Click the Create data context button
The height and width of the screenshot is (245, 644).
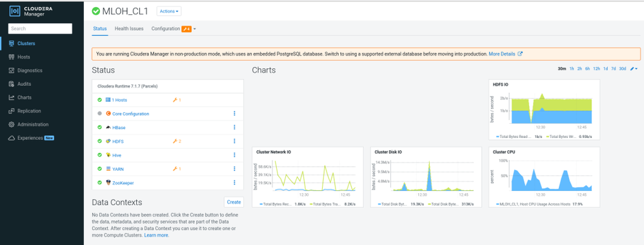[x=234, y=202]
